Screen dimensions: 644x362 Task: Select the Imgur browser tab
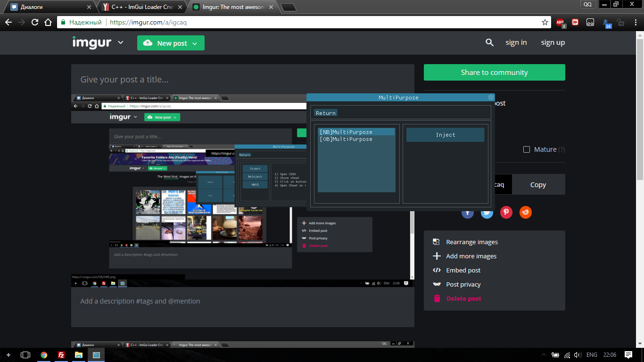coord(233,7)
